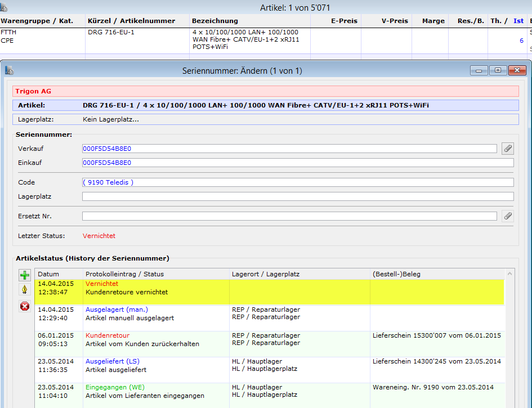Image resolution: width=532 pixels, height=408 pixels.
Task: Click the green plus to add status entry
Action: click(x=25, y=275)
